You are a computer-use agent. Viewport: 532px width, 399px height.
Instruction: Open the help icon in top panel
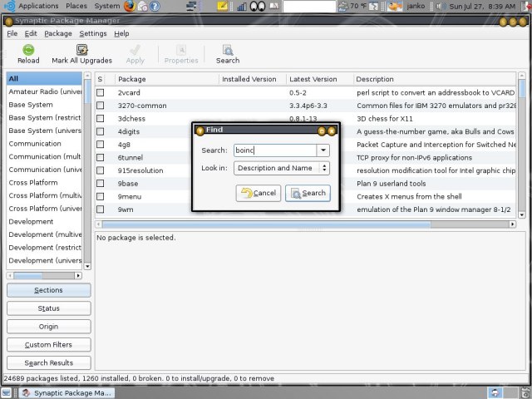(x=155, y=6)
